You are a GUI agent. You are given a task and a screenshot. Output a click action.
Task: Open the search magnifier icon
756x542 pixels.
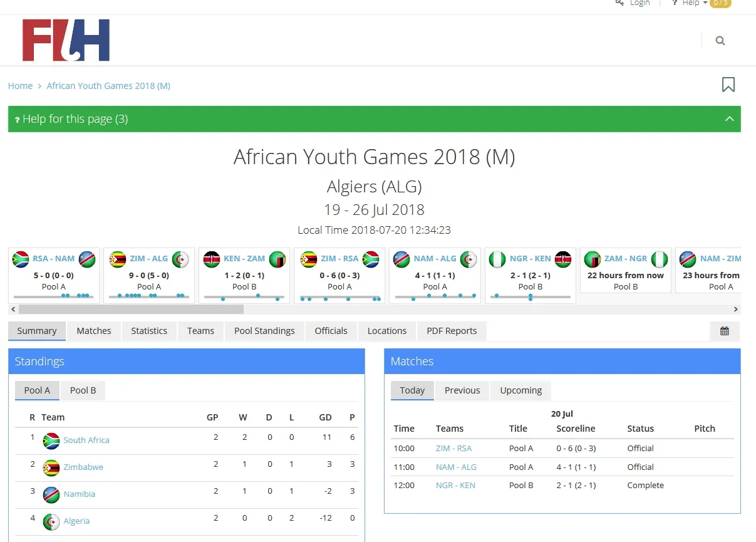click(720, 41)
